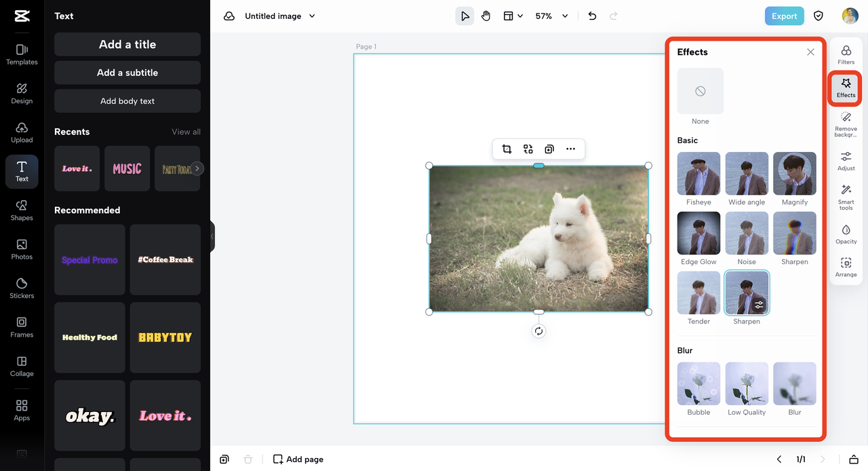Image resolution: width=868 pixels, height=471 pixels.
Task: Open the Design sidebar panel
Action: [22, 94]
